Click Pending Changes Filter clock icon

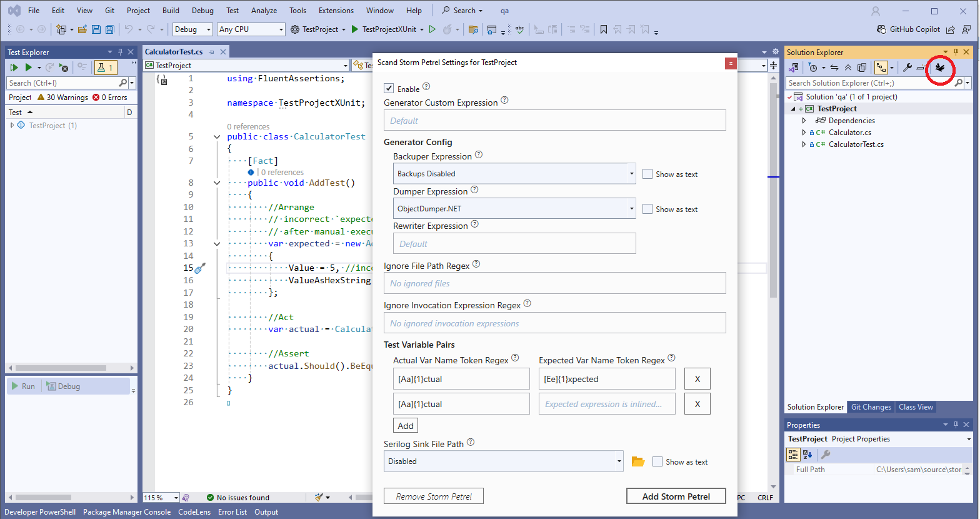click(x=812, y=68)
